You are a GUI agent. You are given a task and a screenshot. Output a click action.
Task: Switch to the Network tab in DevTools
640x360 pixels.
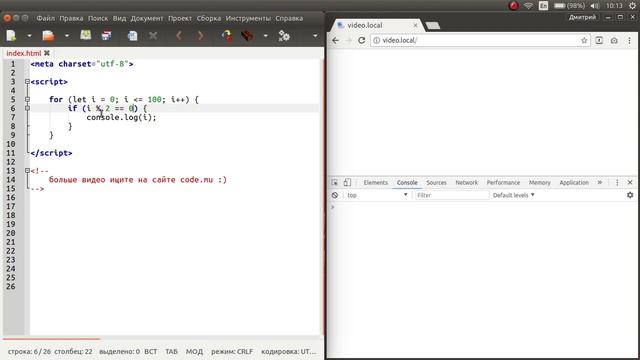point(467,182)
